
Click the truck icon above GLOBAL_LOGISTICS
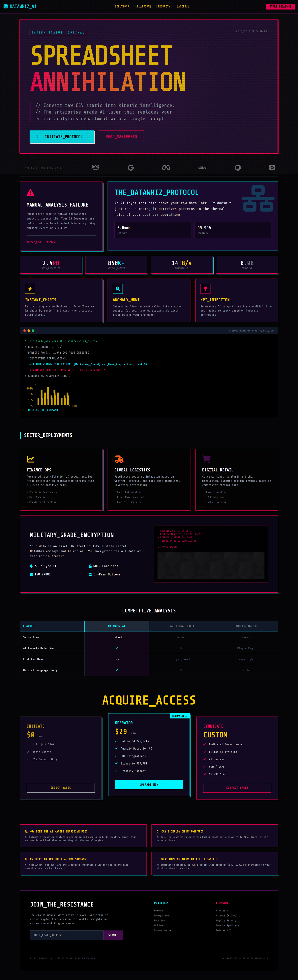pyautogui.click(x=119, y=459)
